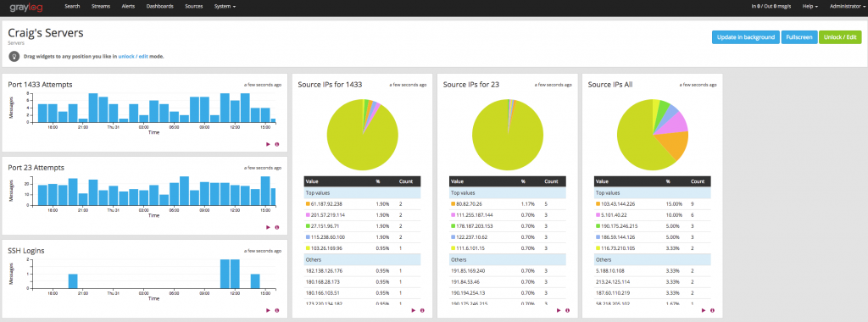Click the pink swatch beside 201.57.219.114

(308, 214)
